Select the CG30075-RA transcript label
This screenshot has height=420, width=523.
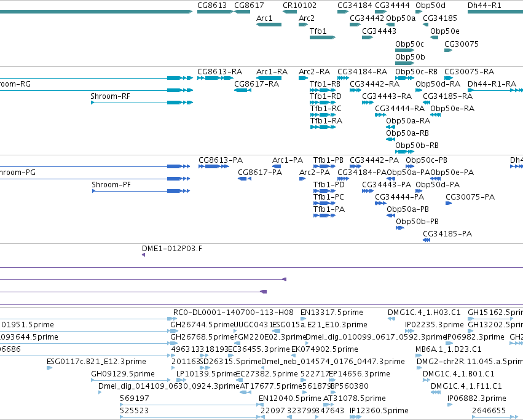pos(470,72)
